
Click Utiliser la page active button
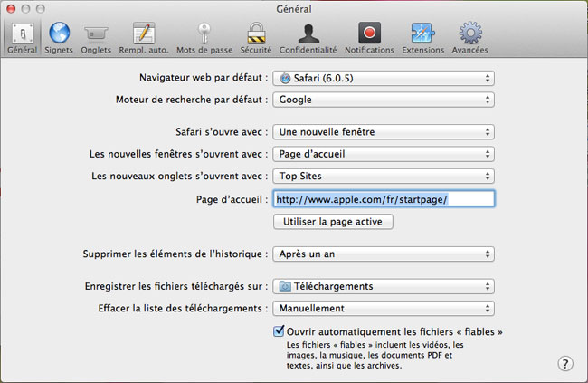(x=333, y=222)
